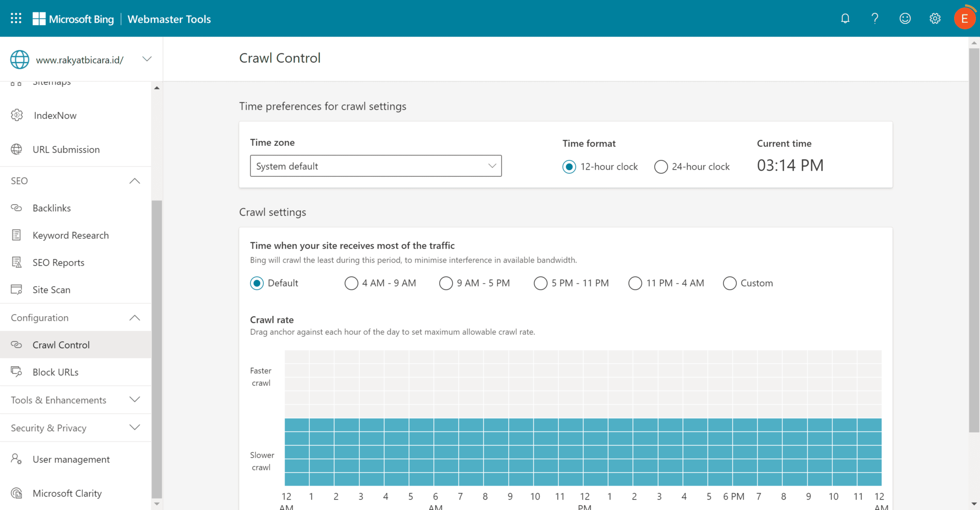980x510 pixels.
Task: Select the Custom traffic period option
Action: [729, 282]
